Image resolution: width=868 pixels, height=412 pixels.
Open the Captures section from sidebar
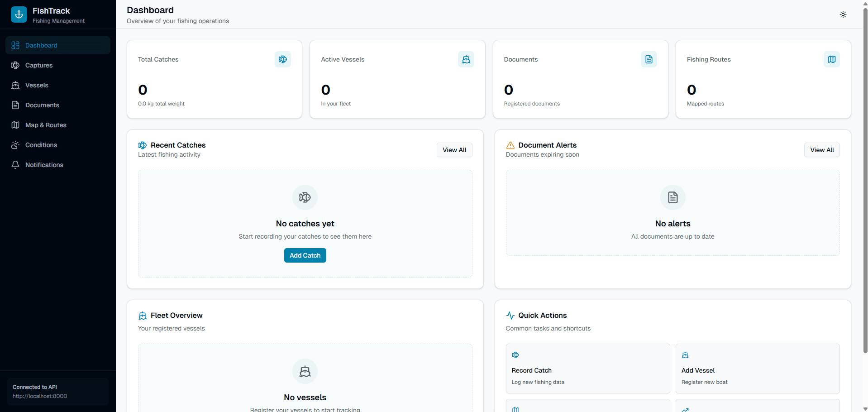click(x=38, y=65)
